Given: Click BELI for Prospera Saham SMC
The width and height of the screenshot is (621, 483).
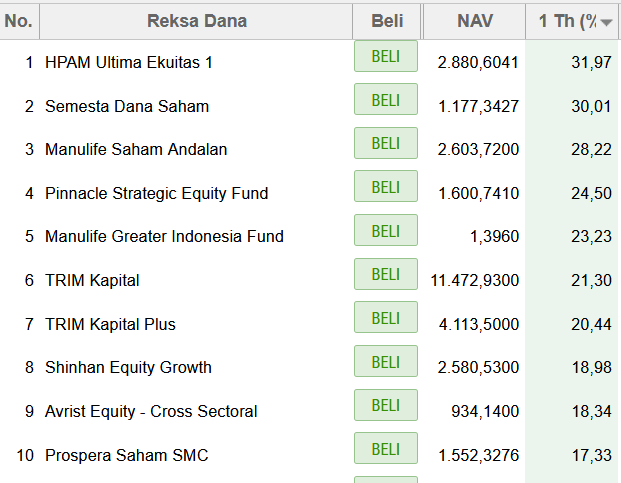Looking at the screenshot, I should 386,449.
